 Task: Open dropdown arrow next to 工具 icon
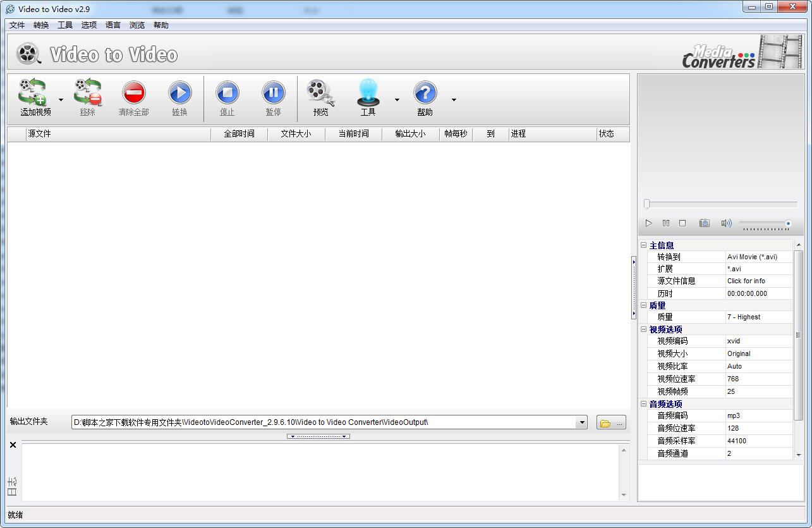(397, 99)
